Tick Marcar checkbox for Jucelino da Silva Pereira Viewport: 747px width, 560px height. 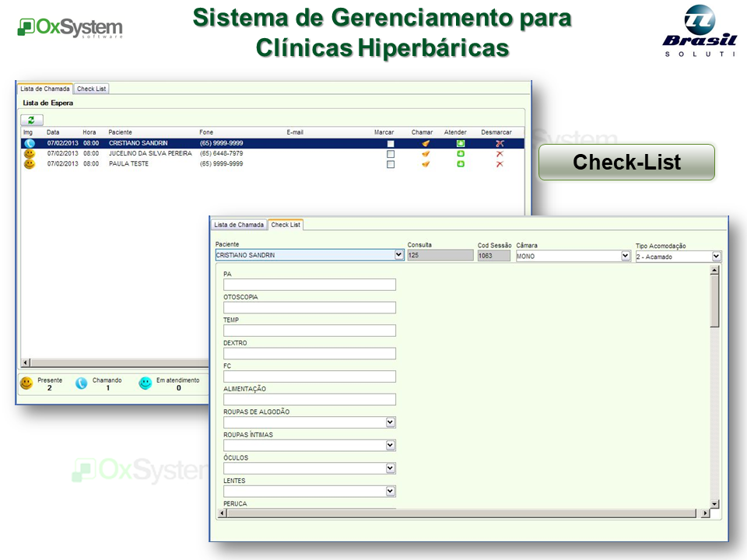coord(391,154)
